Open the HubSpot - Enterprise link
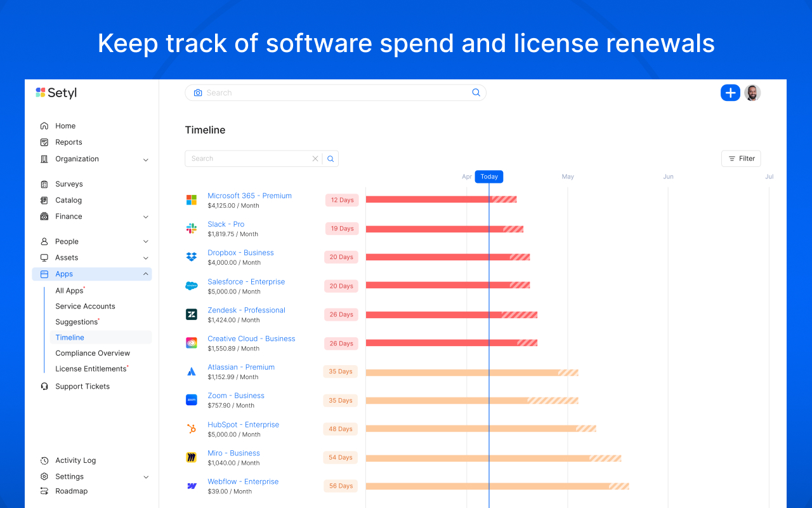Viewport: 812px width, 508px height. click(x=243, y=424)
